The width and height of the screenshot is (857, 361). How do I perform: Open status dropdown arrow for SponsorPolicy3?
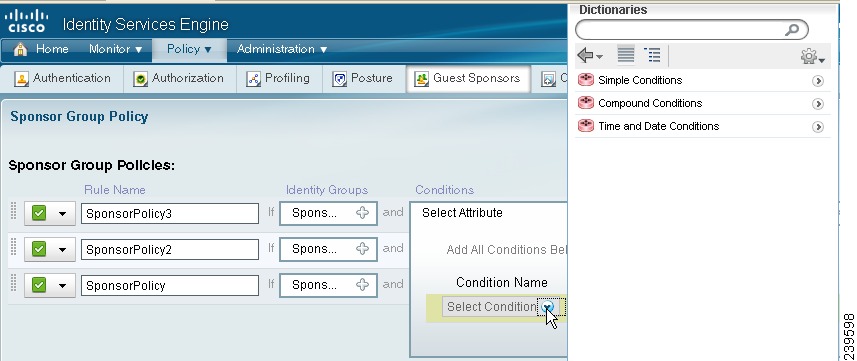click(x=62, y=214)
